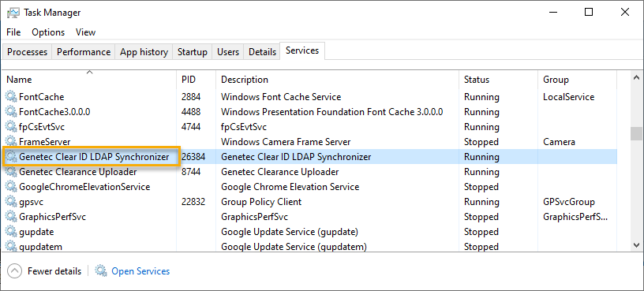Open the View menu
644x291 pixels.
coord(85,32)
